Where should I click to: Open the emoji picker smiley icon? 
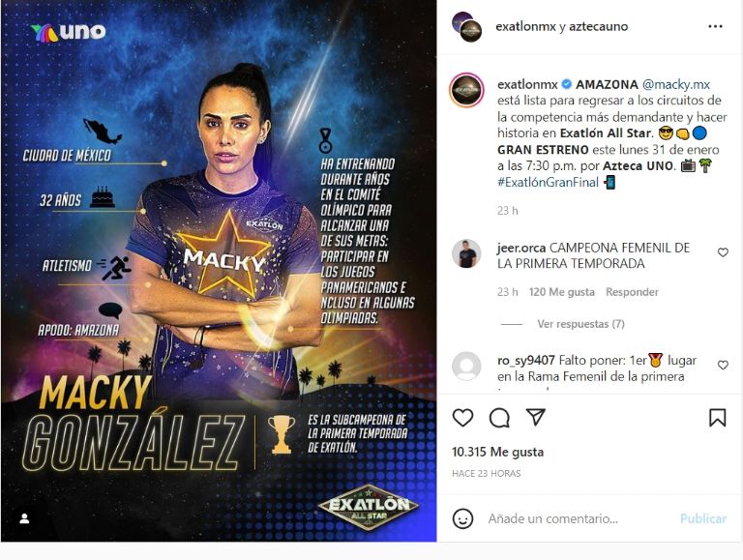(x=462, y=518)
